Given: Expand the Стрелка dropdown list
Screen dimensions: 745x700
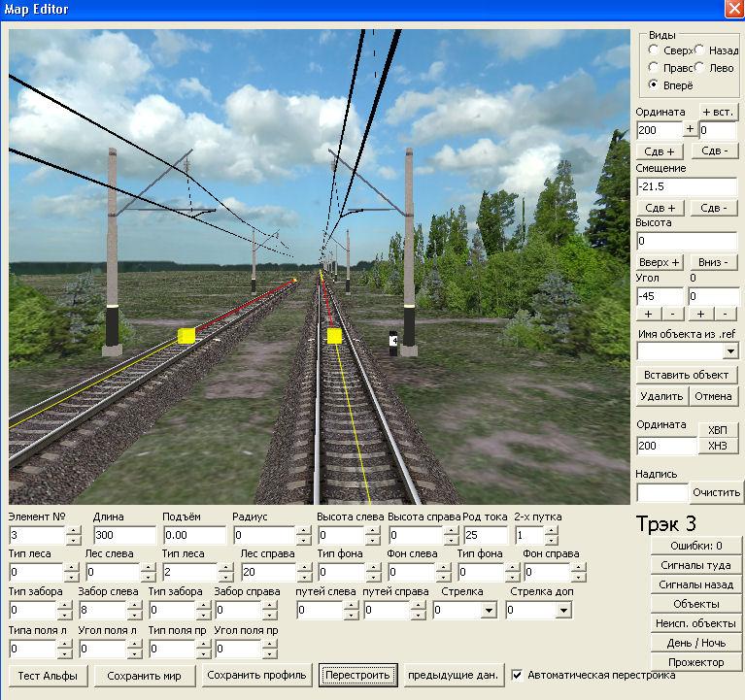Looking at the screenshot, I should pyautogui.click(x=488, y=611).
